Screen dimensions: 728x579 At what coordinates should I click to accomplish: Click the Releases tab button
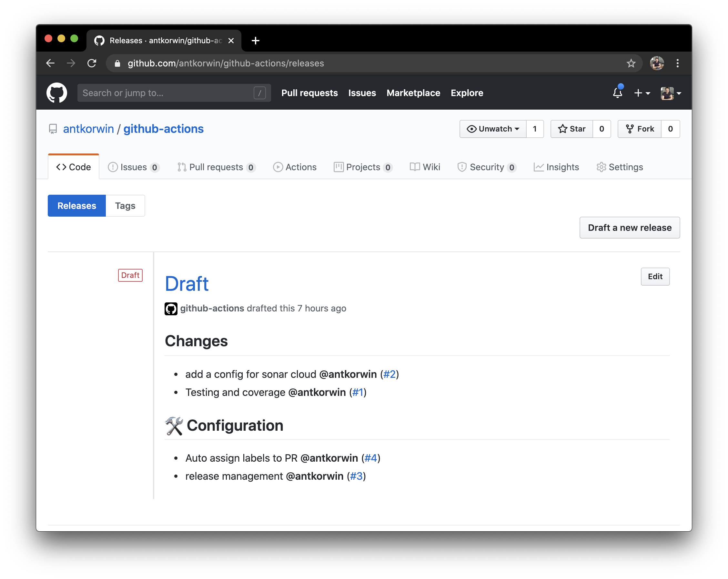click(x=76, y=206)
